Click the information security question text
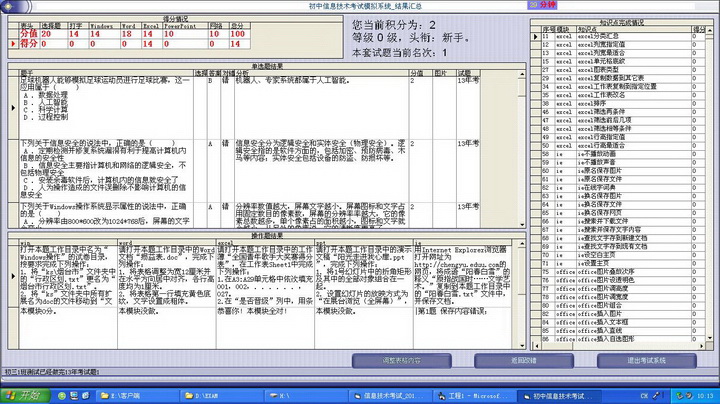 (105, 169)
